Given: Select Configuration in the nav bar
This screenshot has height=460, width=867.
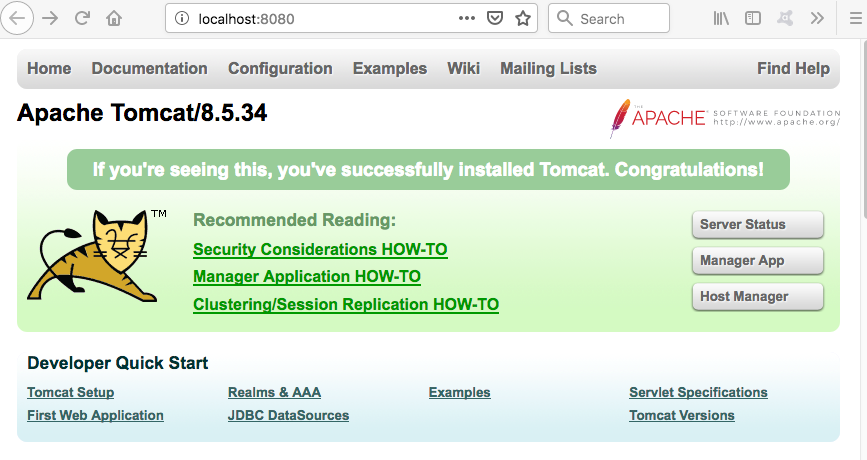Looking at the screenshot, I should (x=280, y=69).
